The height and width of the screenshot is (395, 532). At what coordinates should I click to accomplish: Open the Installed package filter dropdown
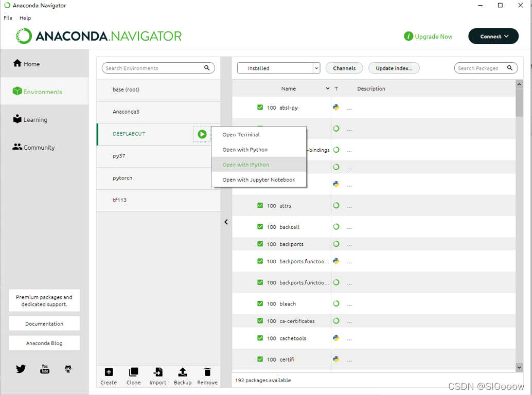click(278, 68)
